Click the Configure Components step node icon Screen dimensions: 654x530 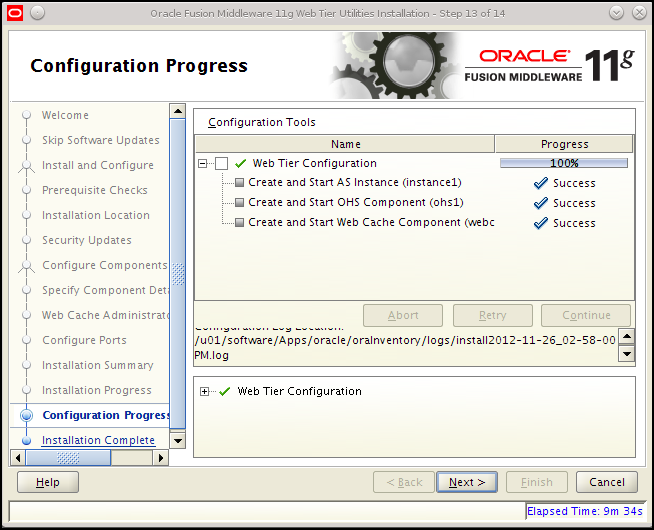(x=27, y=266)
